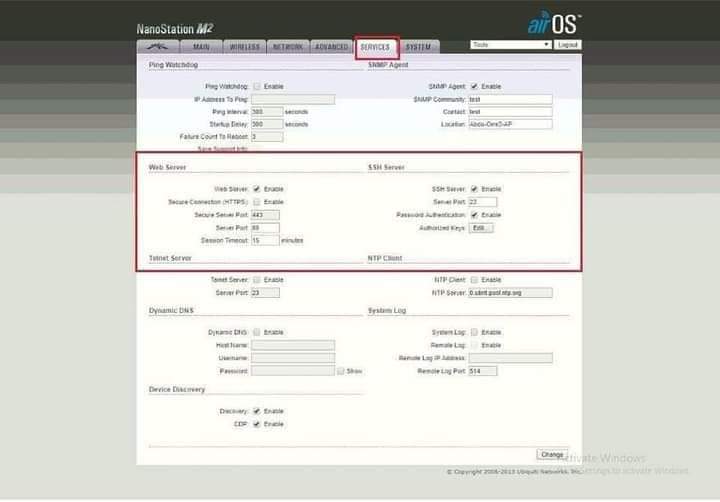Viewport: 720px width, 502px height.
Task: Open the ADVANCED tab
Action: point(331,47)
